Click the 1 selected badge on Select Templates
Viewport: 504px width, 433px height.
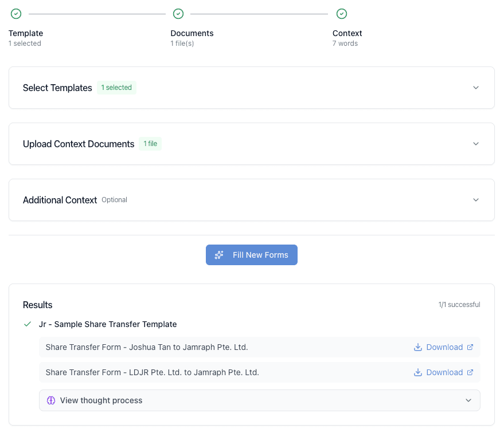116,87
